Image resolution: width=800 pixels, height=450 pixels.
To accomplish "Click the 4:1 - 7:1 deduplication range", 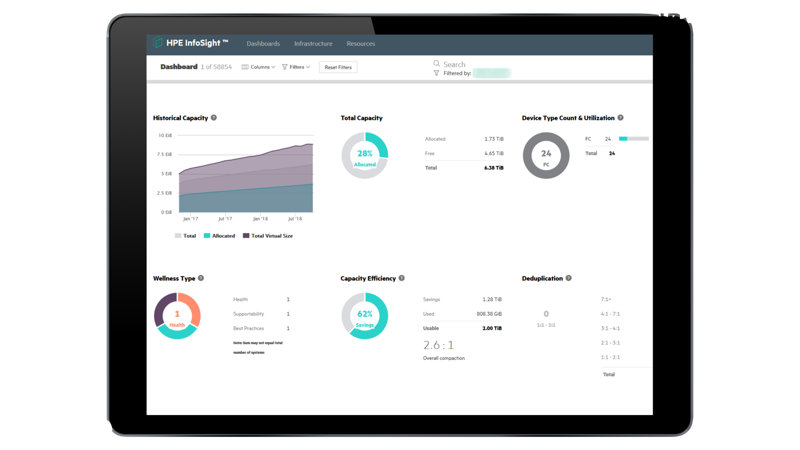I will (610, 314).
